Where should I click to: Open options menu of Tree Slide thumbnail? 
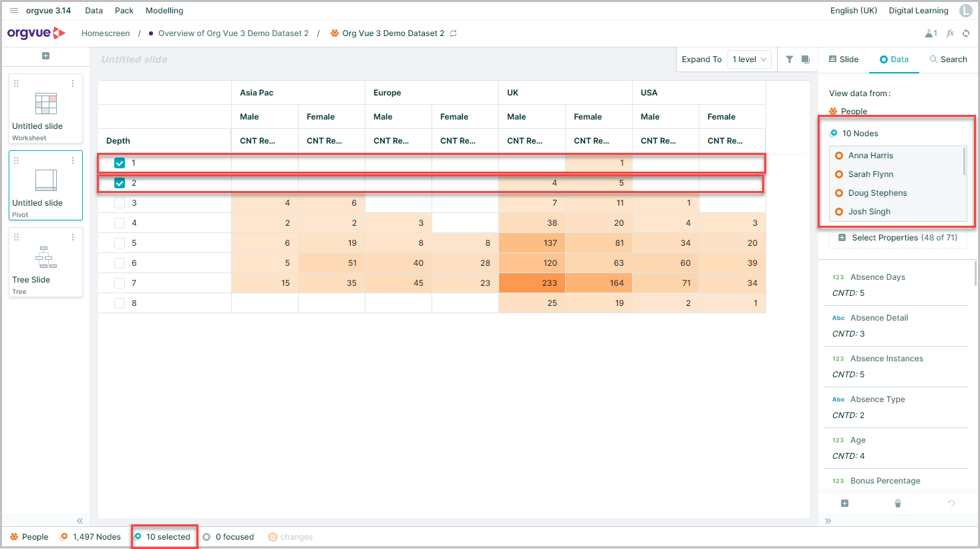click(73, 237)
